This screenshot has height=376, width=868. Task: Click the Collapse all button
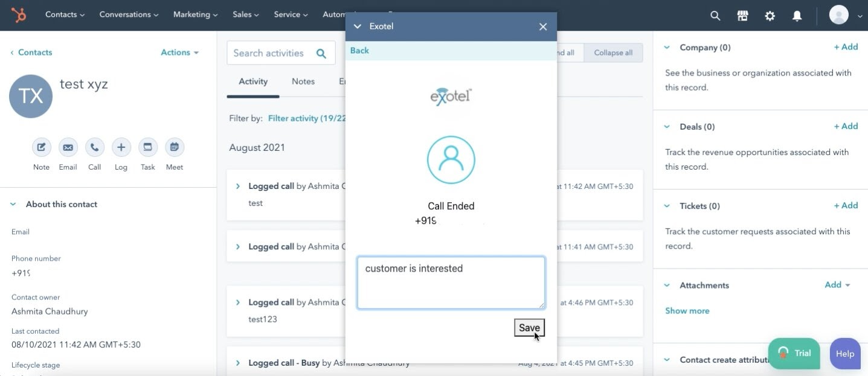(x=613, y=53)
